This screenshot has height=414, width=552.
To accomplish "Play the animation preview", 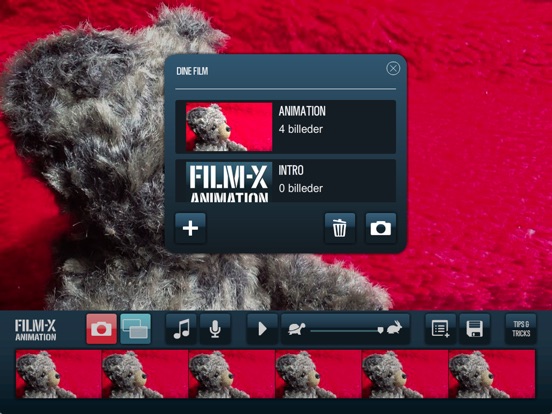I will pos(262,329).
